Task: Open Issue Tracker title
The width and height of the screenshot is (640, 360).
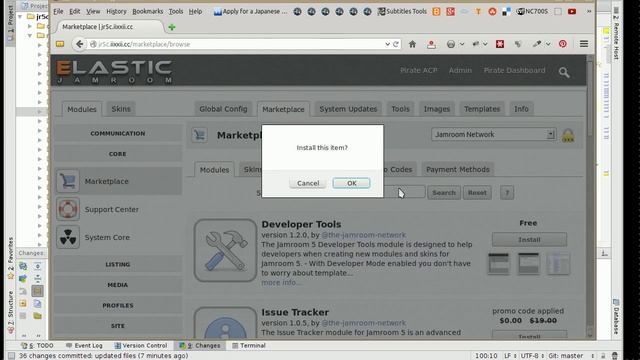Action: coord(295,312)
